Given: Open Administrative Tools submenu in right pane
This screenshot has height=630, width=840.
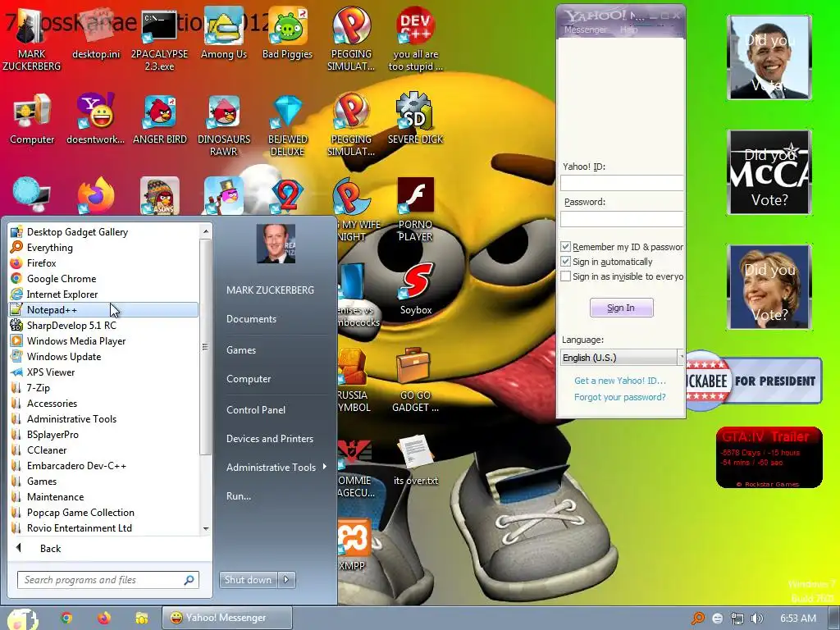Looking at the screenshot, I should [276, 467].
